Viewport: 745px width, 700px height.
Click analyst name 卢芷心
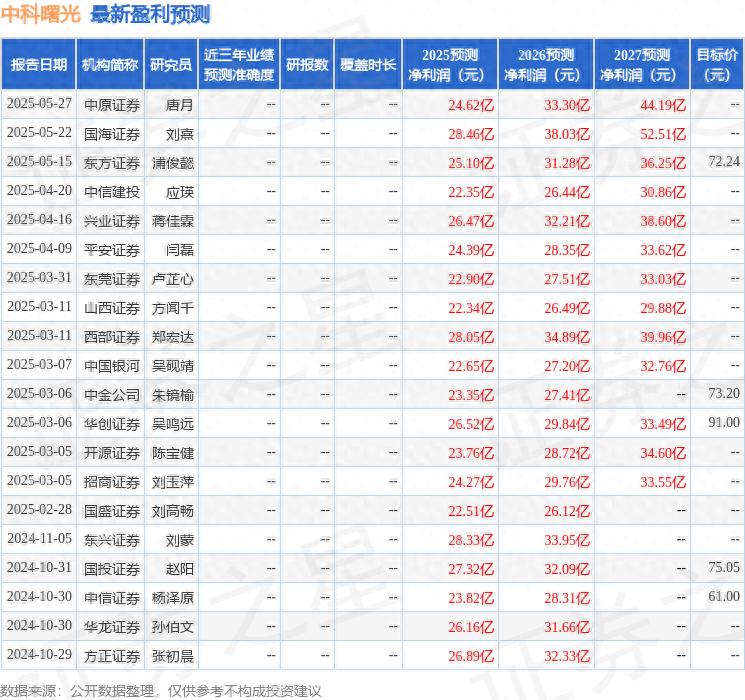coord(173,279)
